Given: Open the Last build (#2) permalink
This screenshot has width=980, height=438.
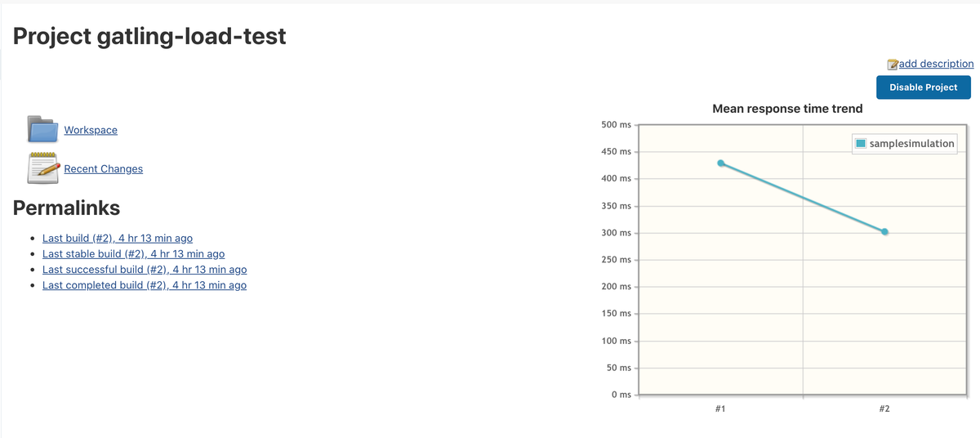Looking at the screenshot, I should pos(118,238).
